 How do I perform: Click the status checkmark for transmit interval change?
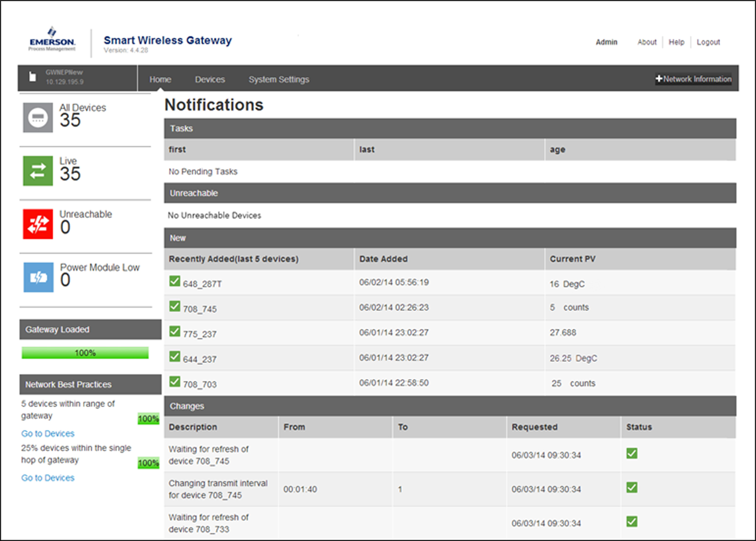[x=632, y=488]
